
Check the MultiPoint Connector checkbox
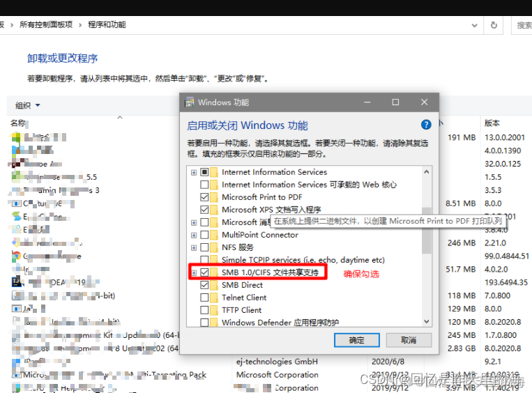(x=204, y=235)
